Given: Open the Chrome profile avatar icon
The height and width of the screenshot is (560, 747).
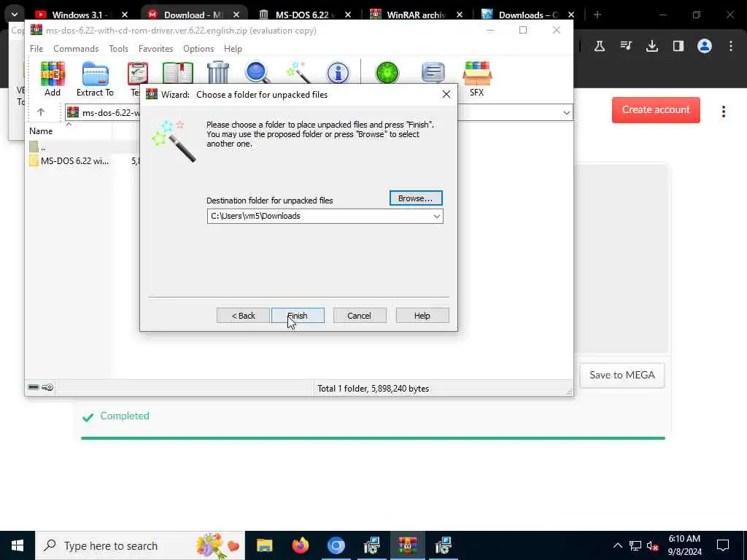Looking at the screenshot, I should (705, 46).
